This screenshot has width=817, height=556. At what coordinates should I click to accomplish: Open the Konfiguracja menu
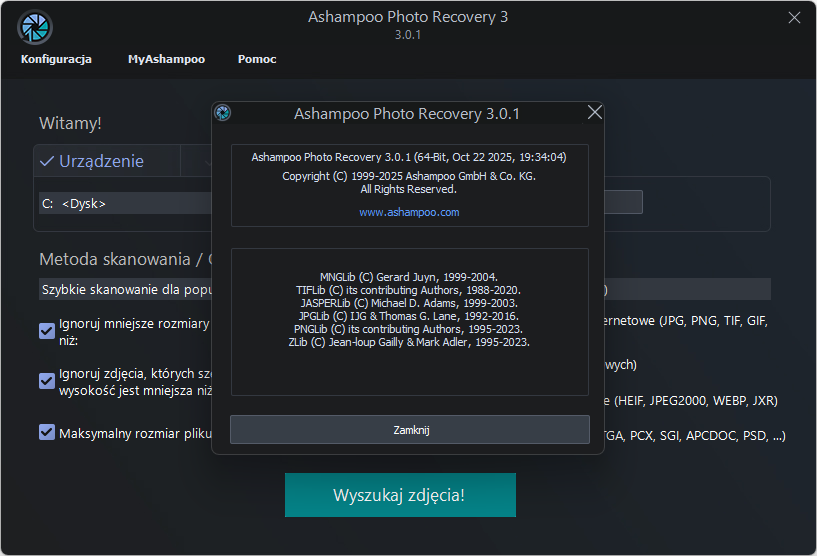(x=56, y=59)
